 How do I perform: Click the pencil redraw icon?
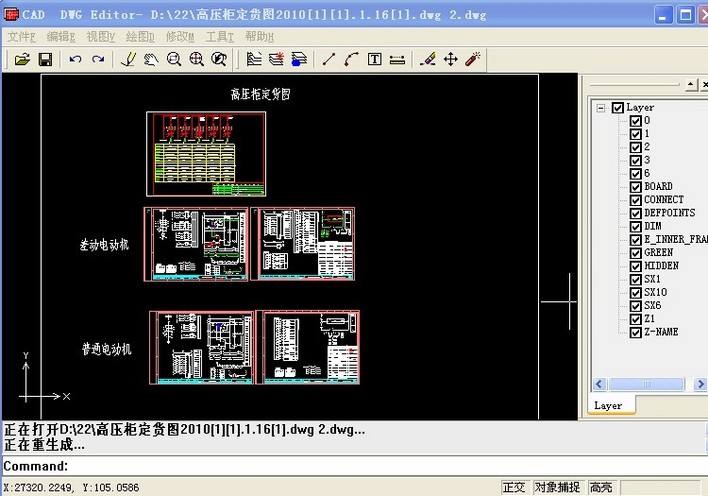click(x=128, y=59)
